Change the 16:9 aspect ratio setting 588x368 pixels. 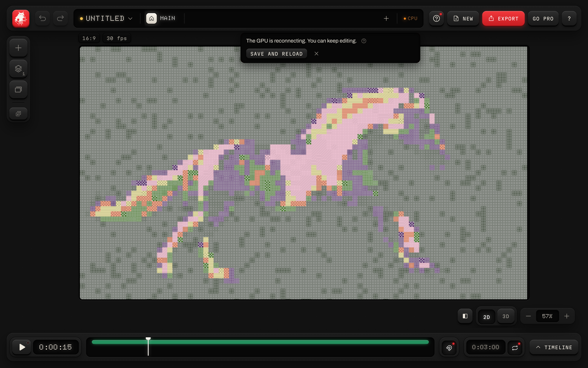(89, 38)
